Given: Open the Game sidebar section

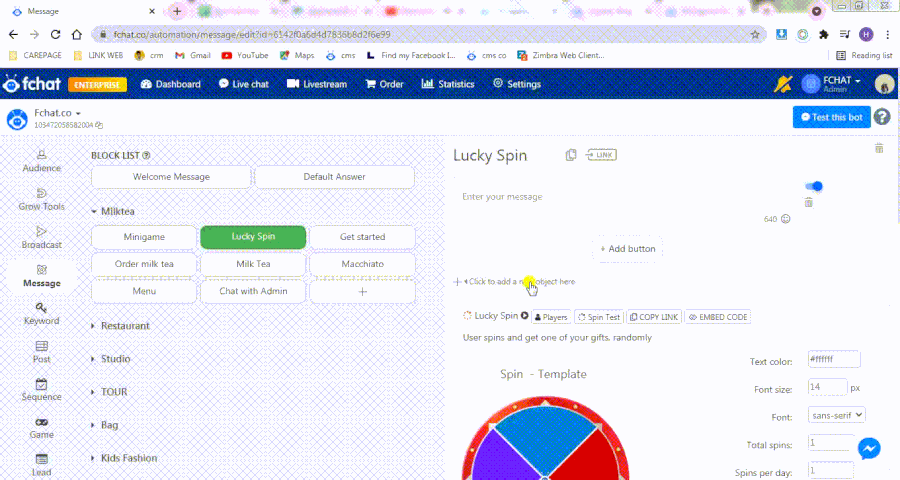Looking at the screenshot, I should [x=41, y=428].
